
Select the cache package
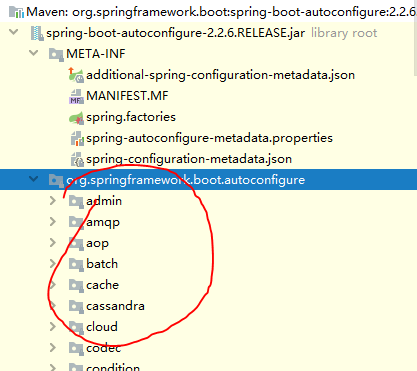[102, 285]
